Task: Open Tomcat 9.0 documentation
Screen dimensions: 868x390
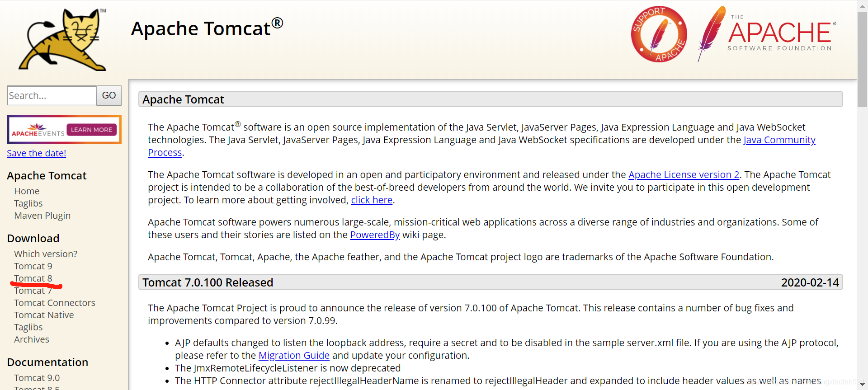Action: [37, 378]
